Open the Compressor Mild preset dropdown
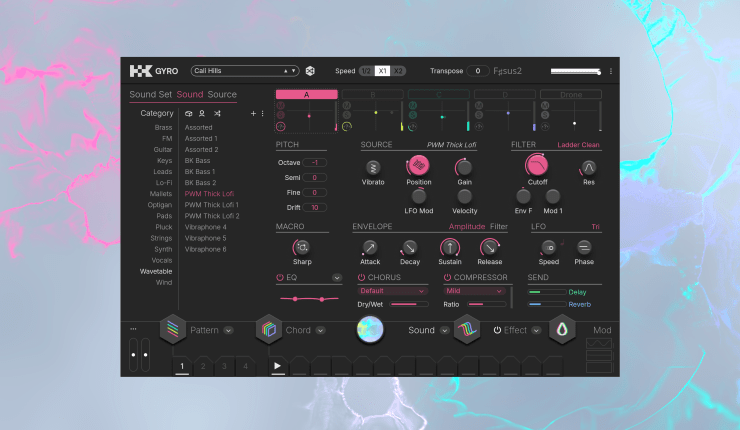This screenshot has width=740, height=430. pyautogui.click(x=473, y=291)
